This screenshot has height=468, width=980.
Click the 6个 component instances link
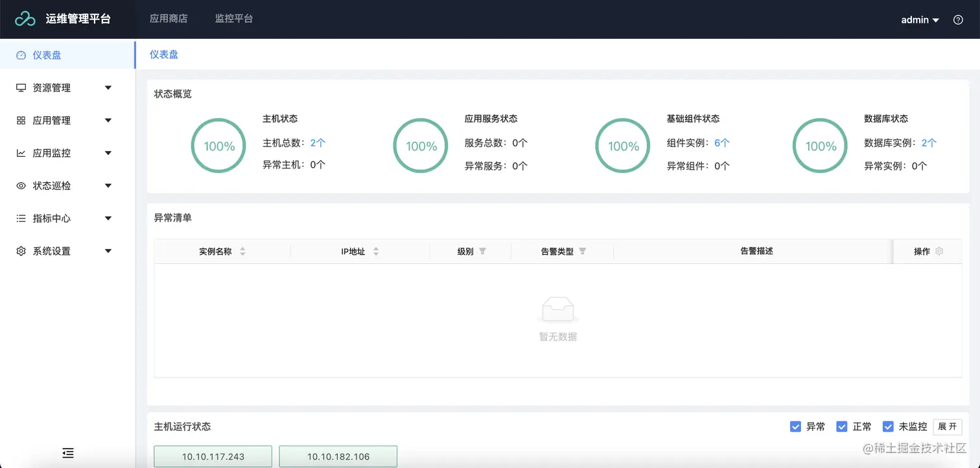(722, 143)
